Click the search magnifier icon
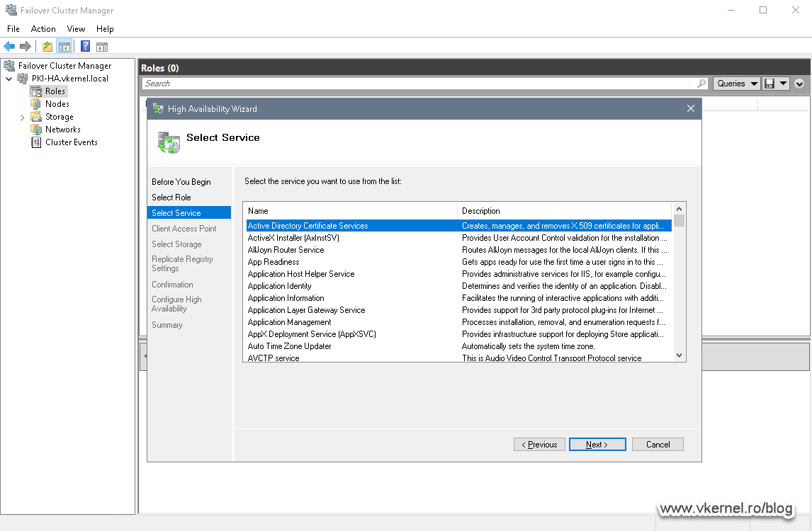The width and height of the screenshot is (812, 531). [701, 84]
